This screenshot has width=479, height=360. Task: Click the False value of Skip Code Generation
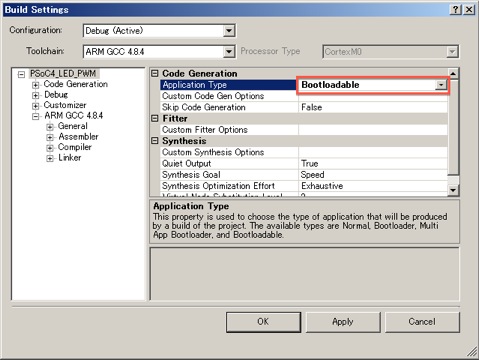click(x=312, y=107)
